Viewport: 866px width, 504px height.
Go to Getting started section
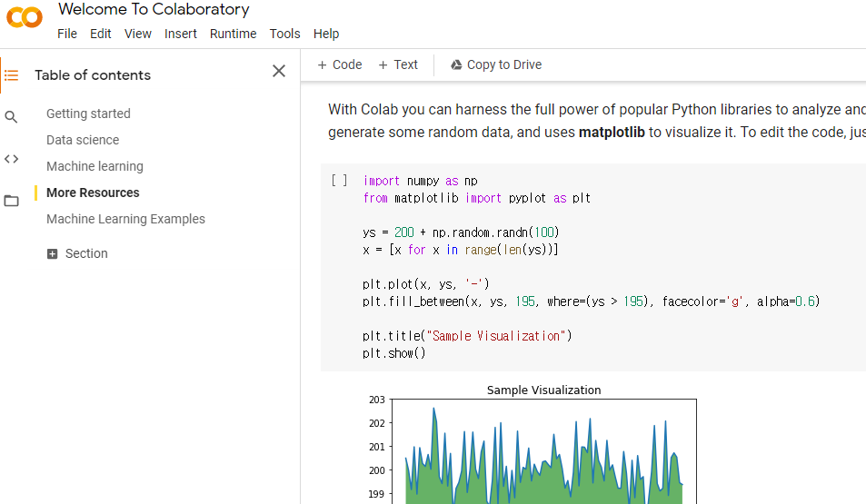(x=88, y=114)
